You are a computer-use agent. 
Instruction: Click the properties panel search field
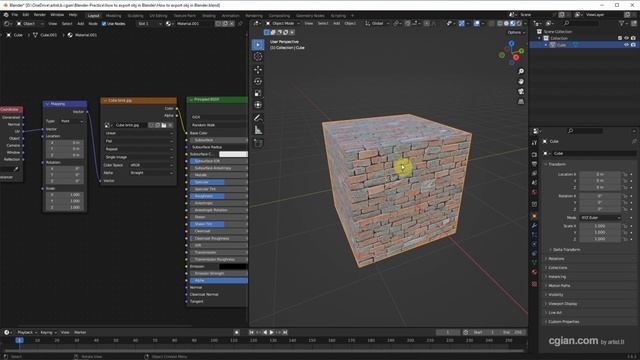coord(584,131)
